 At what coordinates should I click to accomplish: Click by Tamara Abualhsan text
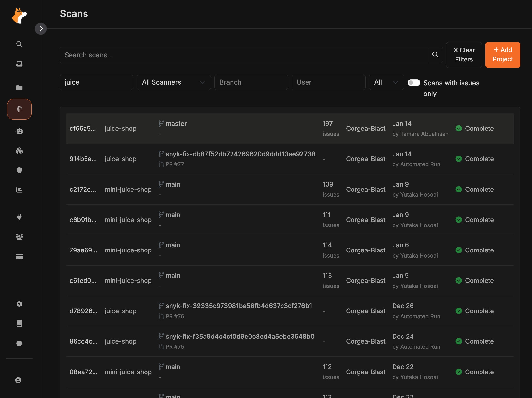pos(420,134)
